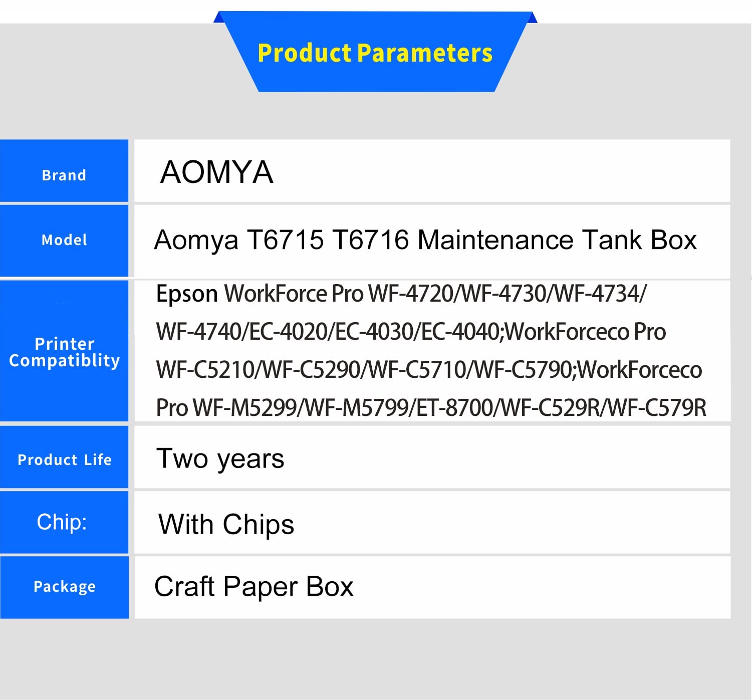The height and width of the screenshot is (700, 752).
Task: Click the With Chips value text
Action: (226, 525)
